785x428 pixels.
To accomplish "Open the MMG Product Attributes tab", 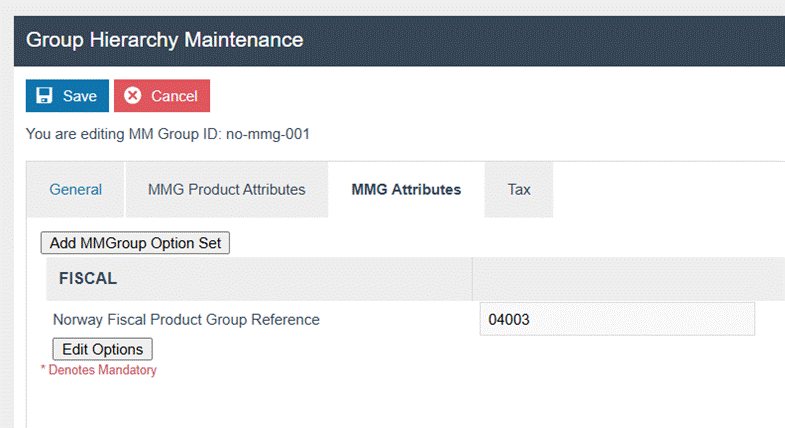I will point(226,189).
